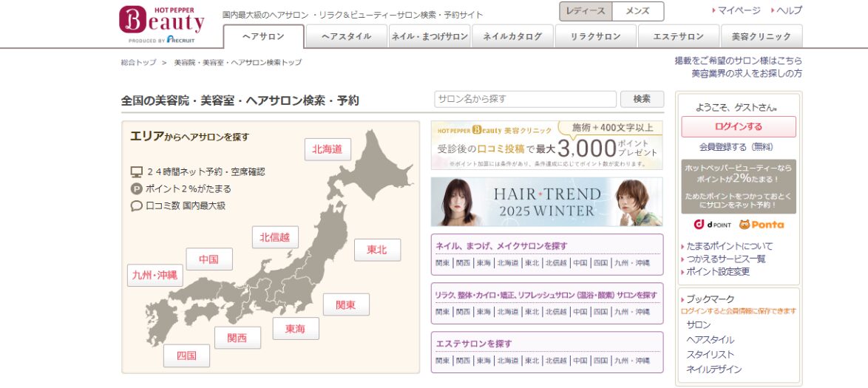868x388 pixels.
Task: Click the ポイントが2%たまる promo box
Action: 739,186
